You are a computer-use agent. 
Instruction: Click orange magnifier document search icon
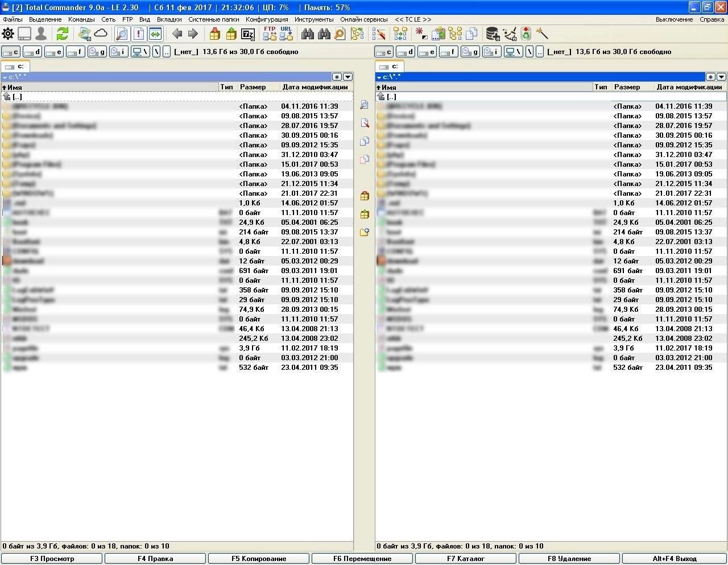pos(340,34)
